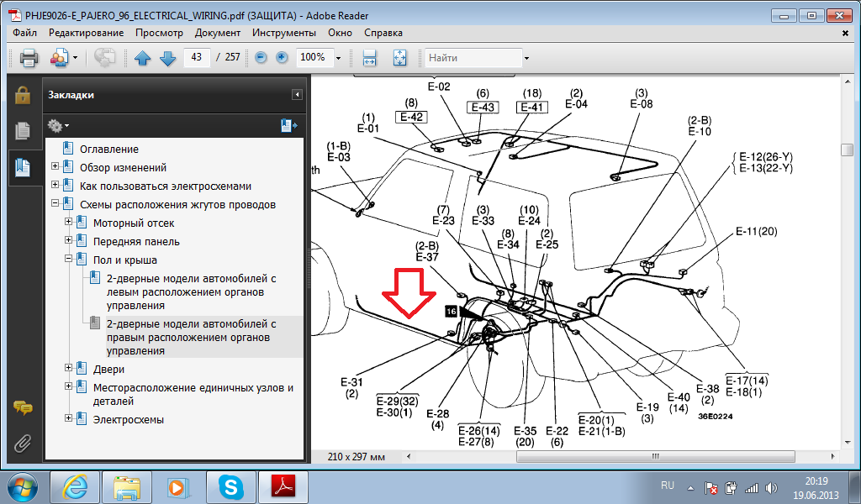The width and height of the screenshot is (861, 504).
Task: Select the Оглавление bookmark
Action: click(x=108, y=149)
